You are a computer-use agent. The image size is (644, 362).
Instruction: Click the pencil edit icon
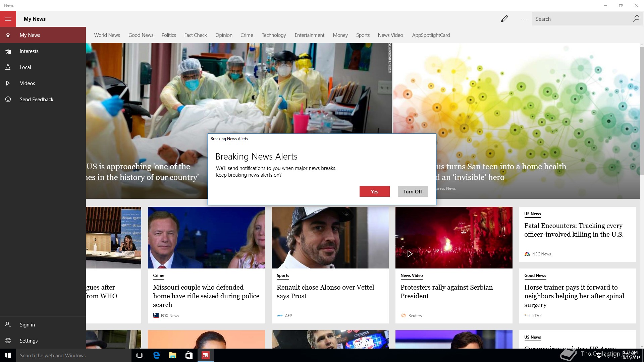coord(504,19)
